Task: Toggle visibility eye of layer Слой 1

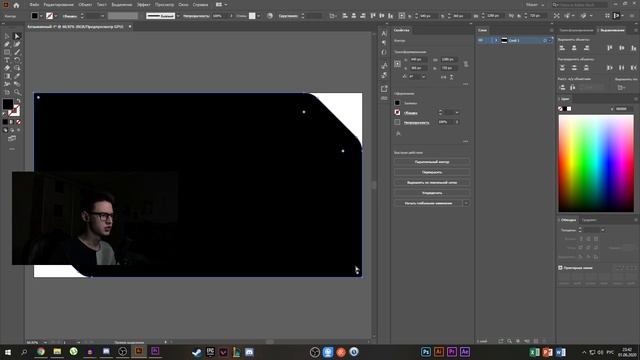Action: (480, 40)
